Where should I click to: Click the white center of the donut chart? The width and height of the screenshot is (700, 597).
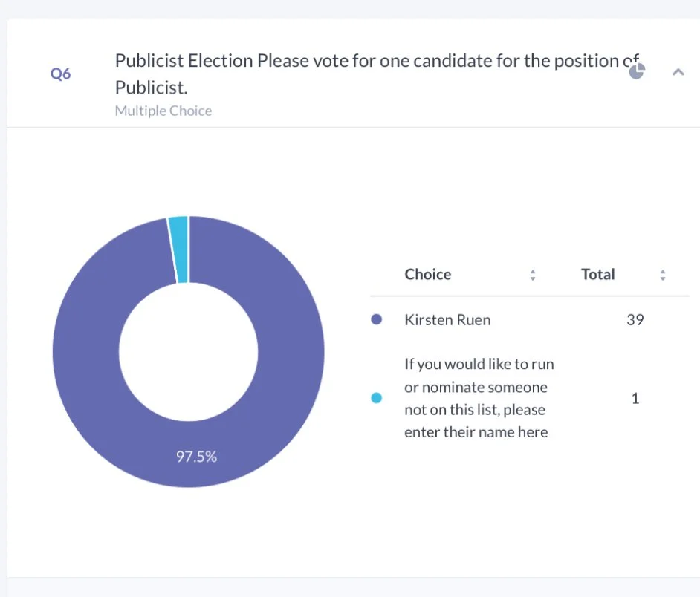pyautogui.click(x=189, y=352)
